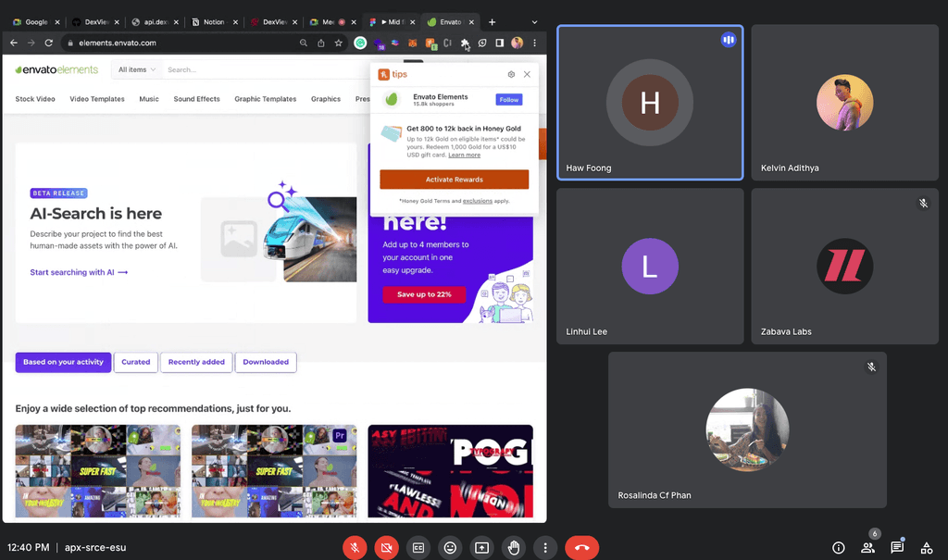Image resolution: width=948 pixels, height=560 pixels.
Task: Switch to the Notion tab
Action: point(213,22)
